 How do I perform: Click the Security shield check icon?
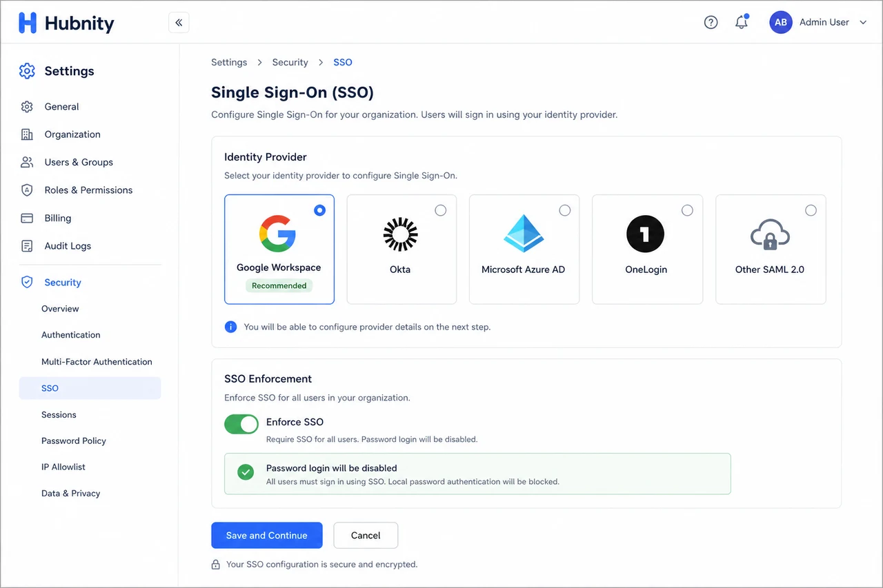point(27,282)
